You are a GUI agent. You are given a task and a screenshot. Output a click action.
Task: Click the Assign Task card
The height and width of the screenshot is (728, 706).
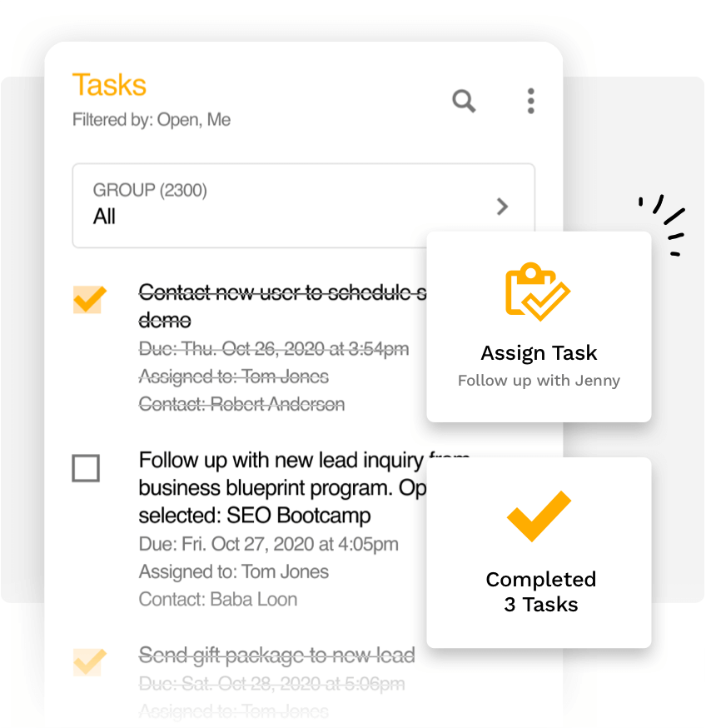click(538, 327)
